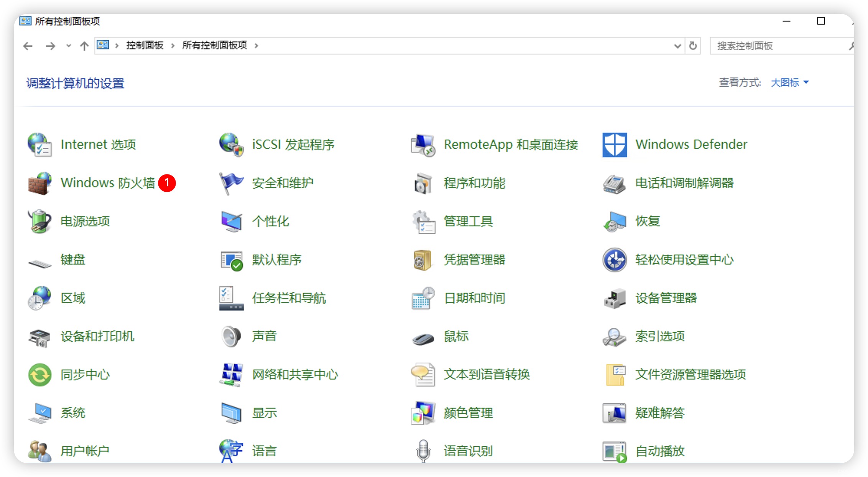This screenshot has width=868, height=477.
Task: Open the 用户帐户 link
Action: [x=85, y=451]
